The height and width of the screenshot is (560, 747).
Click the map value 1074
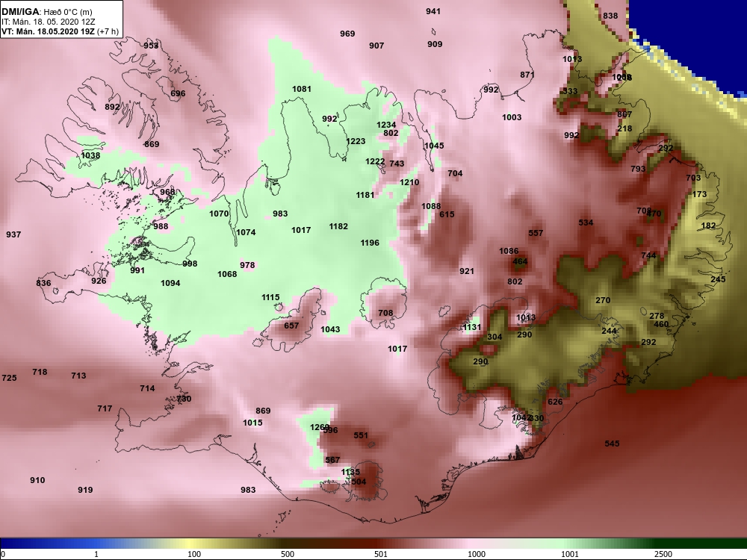click(246, 232)
